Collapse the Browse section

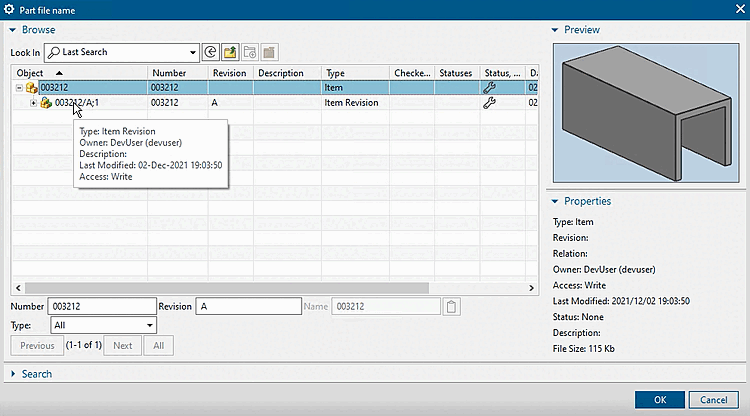point(13,30)
